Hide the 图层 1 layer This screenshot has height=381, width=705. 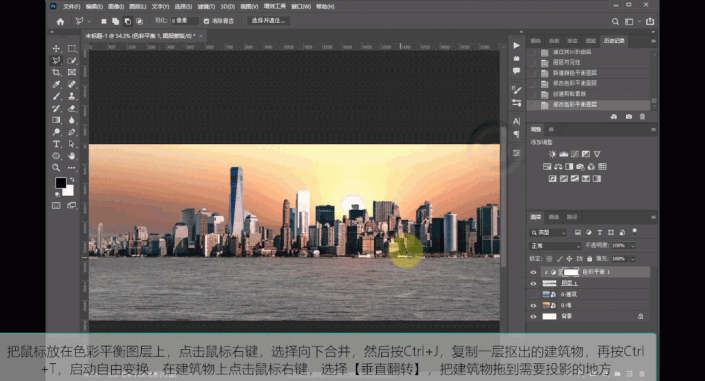[x=533, y=283]
